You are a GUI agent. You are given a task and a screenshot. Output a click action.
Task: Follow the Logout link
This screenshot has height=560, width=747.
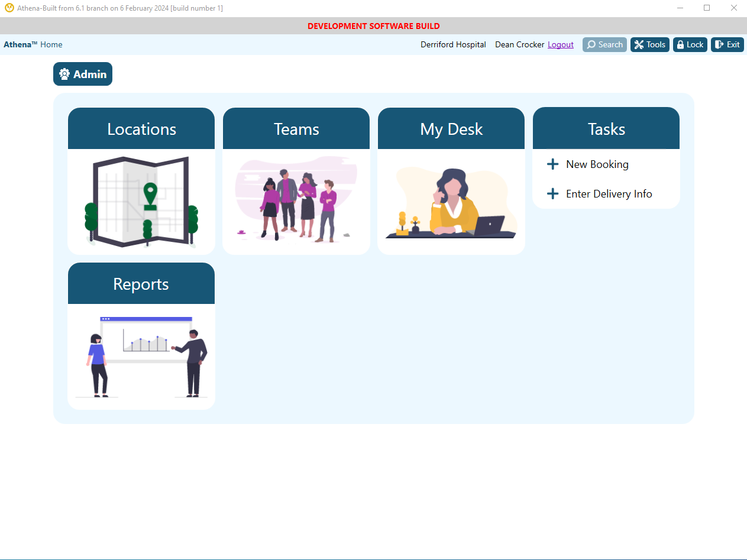(x=561, y=44)
